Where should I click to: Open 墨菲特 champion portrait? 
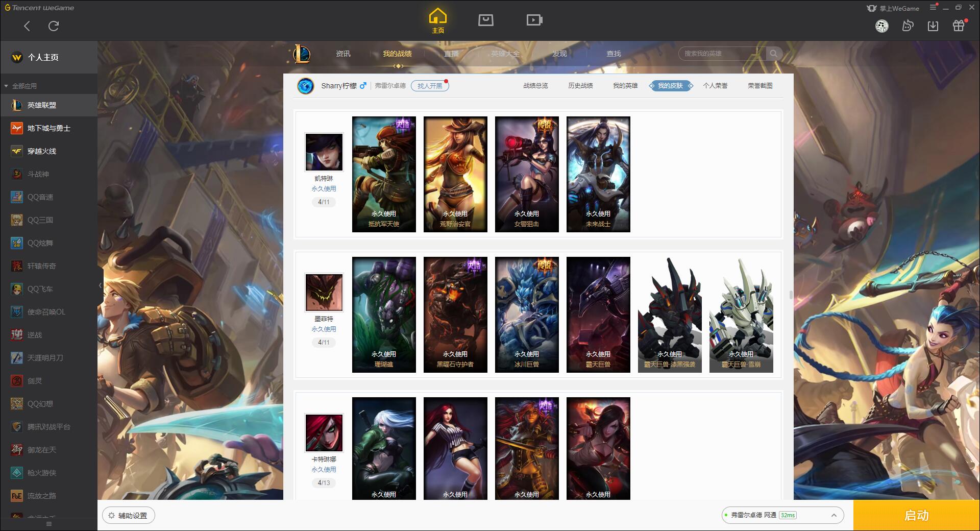[324, 293]
